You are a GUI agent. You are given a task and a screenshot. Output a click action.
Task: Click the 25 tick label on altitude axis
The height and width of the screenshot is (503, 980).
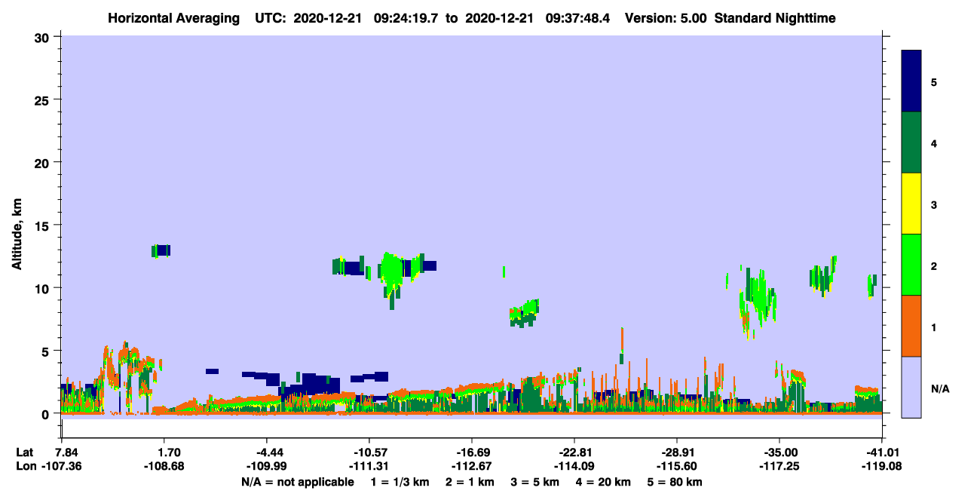tap(44, 100)
